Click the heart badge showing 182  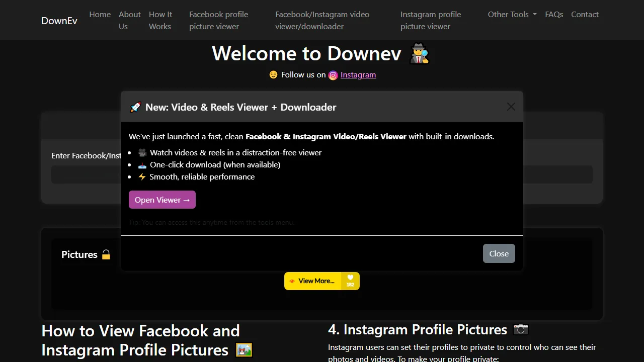(x=350, y=281)
